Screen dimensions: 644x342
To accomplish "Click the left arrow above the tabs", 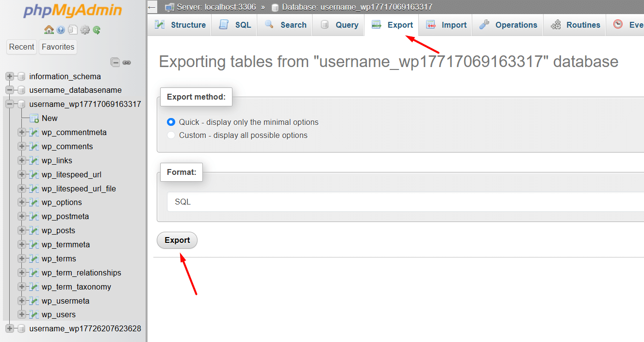I will tap(152, 7).
